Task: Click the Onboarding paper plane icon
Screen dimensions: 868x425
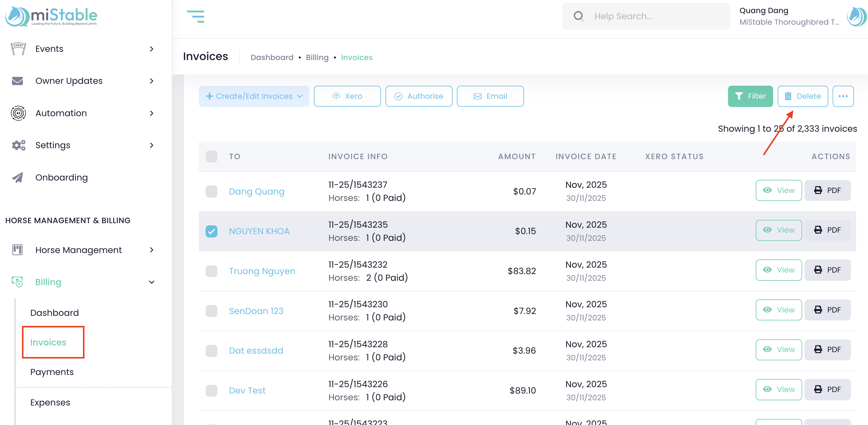Action: [17, 177]
